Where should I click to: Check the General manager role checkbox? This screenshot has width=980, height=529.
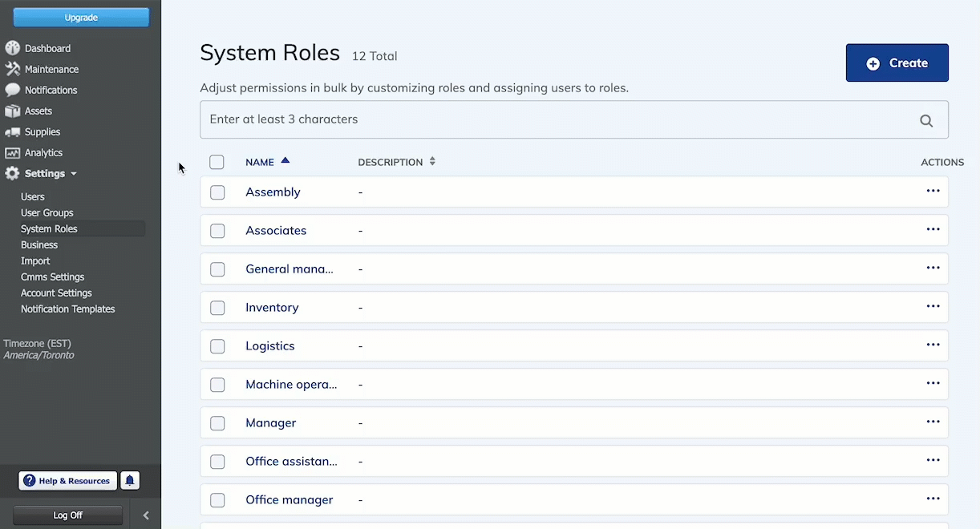click(x=217, y=269)
